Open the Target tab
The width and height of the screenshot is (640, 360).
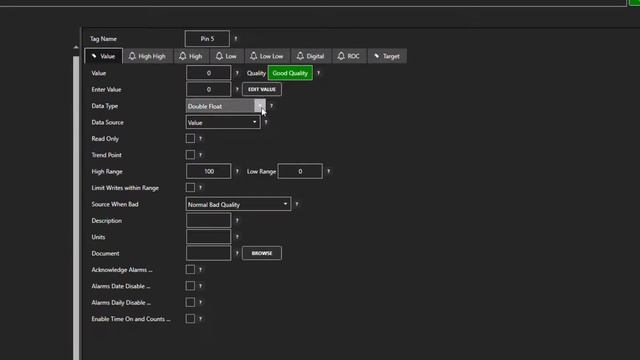[387, 56]
